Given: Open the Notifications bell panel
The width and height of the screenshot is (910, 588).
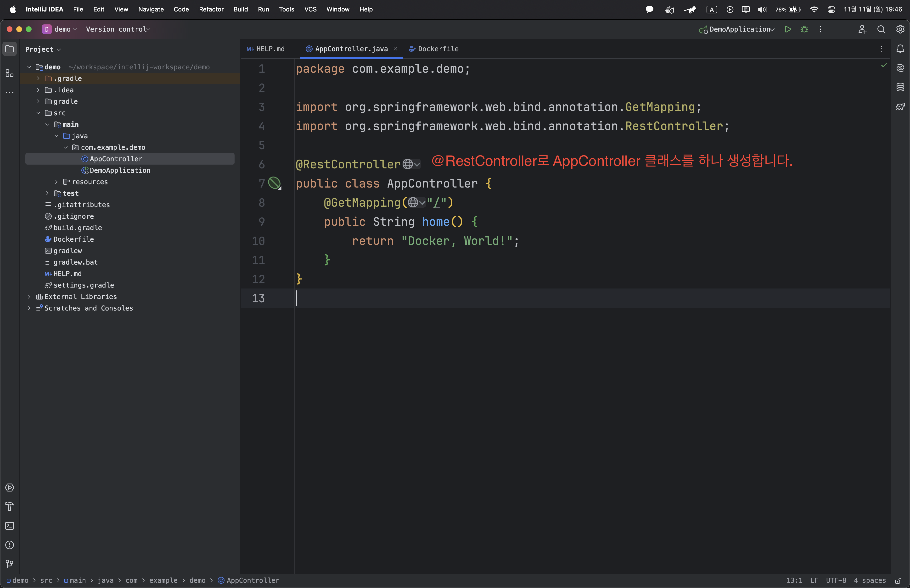Looking at the screenshot, I should coord(900,49).
